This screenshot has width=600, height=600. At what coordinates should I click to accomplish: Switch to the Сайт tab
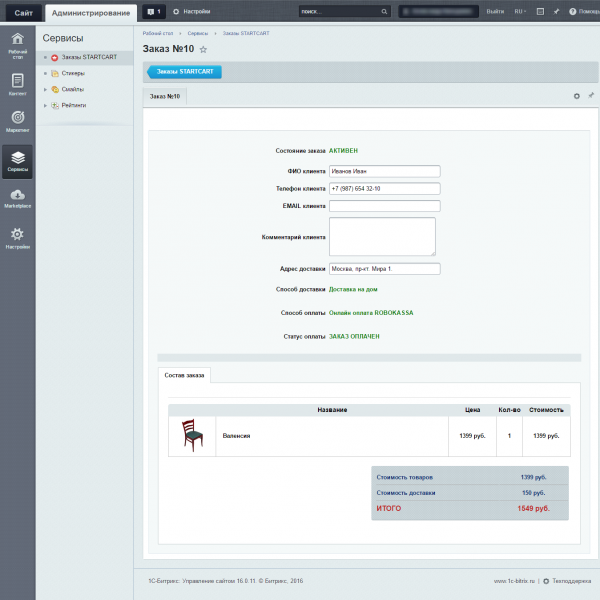pyautogui.click(x=22, y=11)
